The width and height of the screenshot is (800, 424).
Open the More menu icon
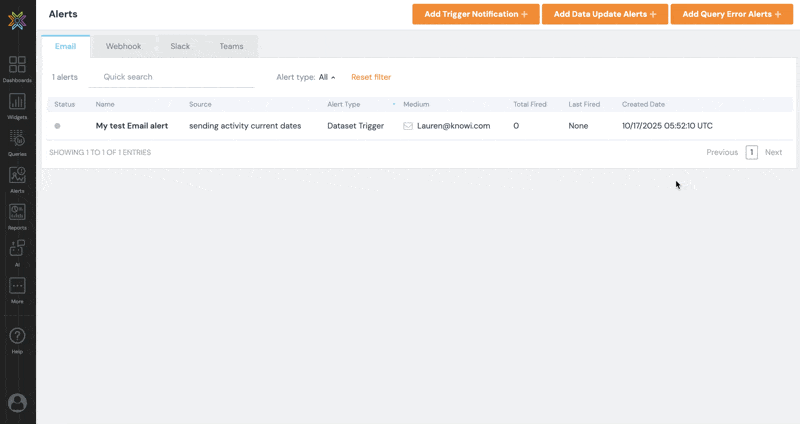[17, 289]
